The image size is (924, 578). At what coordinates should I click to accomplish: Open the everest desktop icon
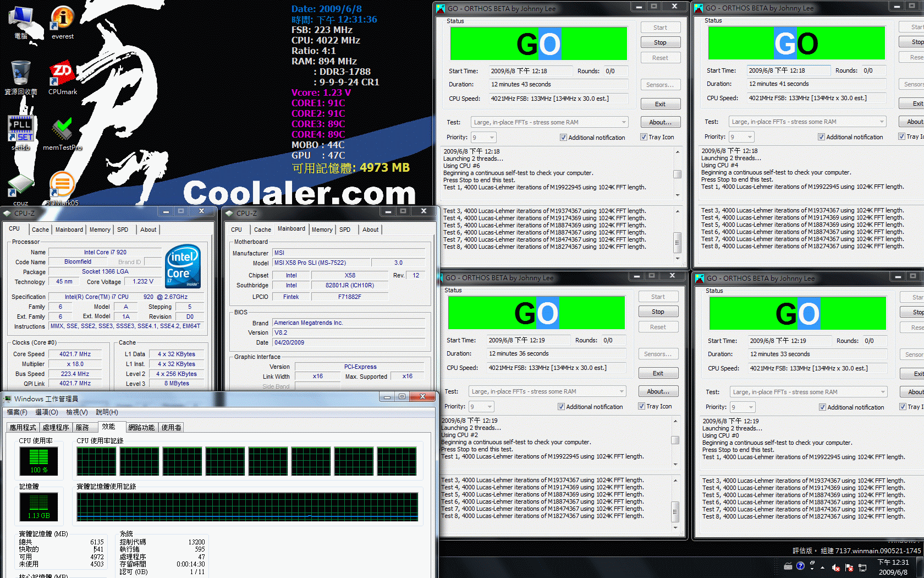(x=63, y=22)
